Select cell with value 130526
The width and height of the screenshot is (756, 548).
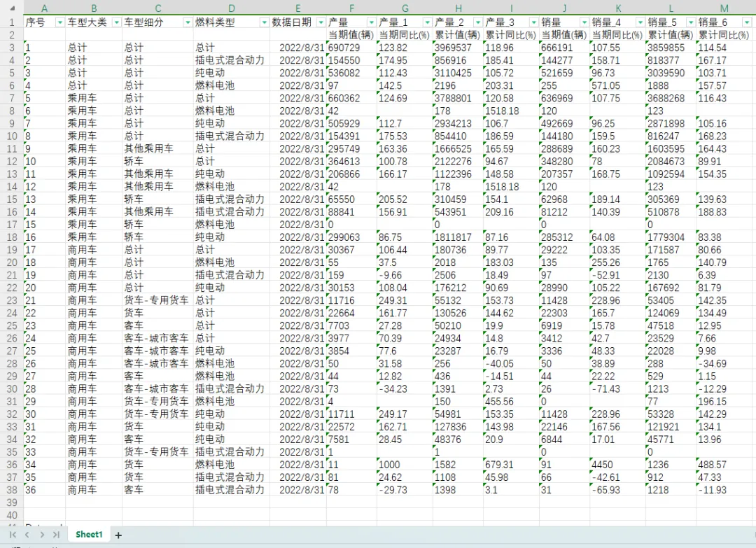[458, 313]
